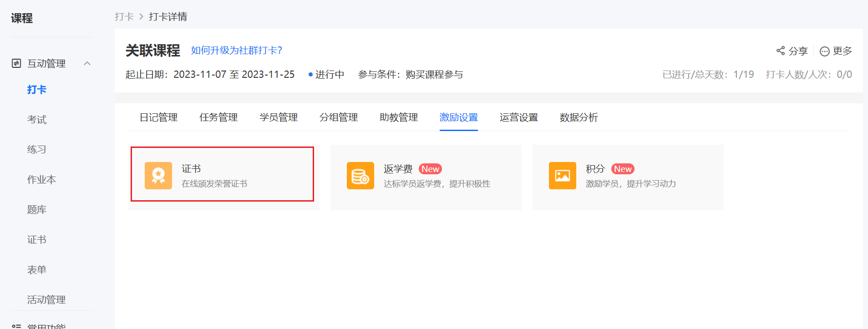Click the certificate ribbon icon
Image resolution: width=868 pixels, height=329 pixels.
click(x=158, y=176)
